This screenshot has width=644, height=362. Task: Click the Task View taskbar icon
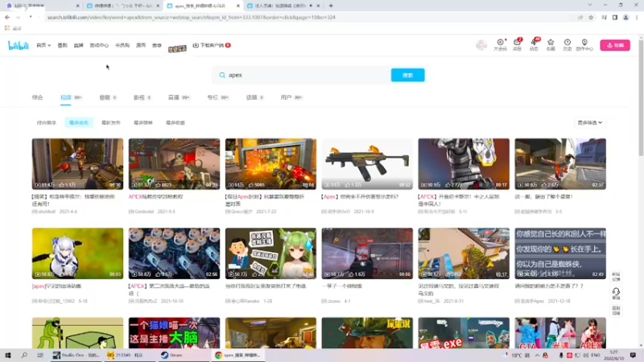click(x=39, y=355)
